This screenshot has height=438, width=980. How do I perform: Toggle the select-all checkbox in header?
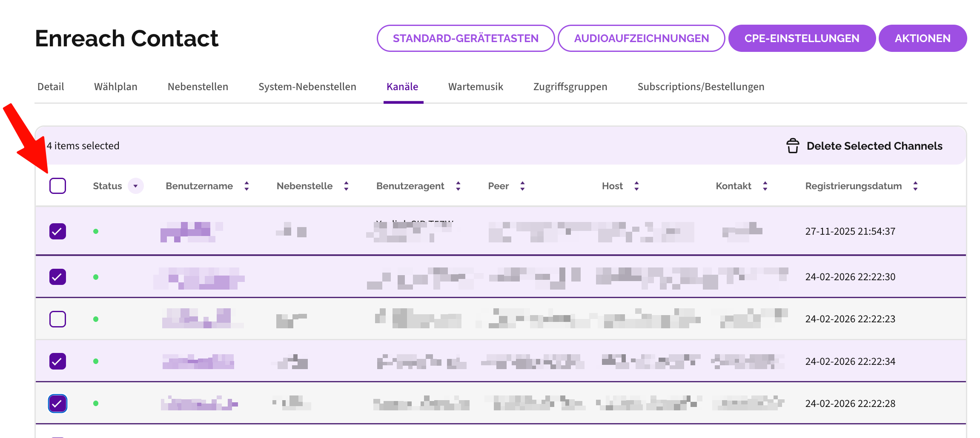[x=57, y=186]
